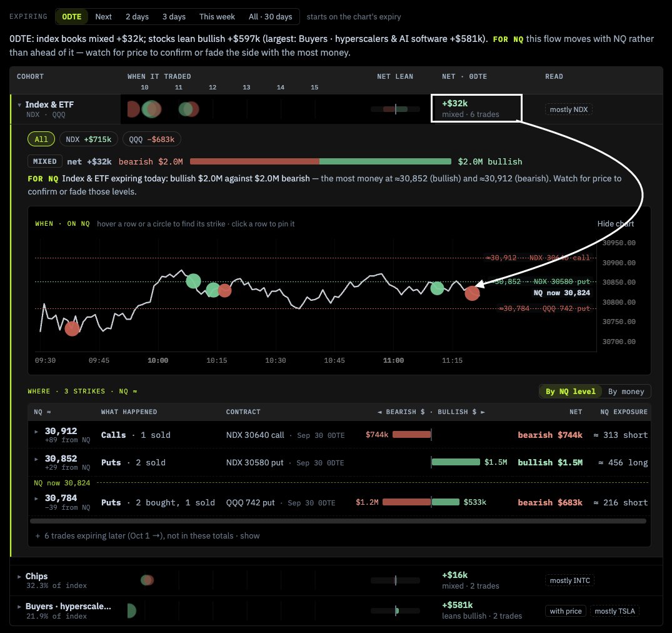Screen dimensions: 672x633
Task: Select the All filter pill
Action: (41, 139)
